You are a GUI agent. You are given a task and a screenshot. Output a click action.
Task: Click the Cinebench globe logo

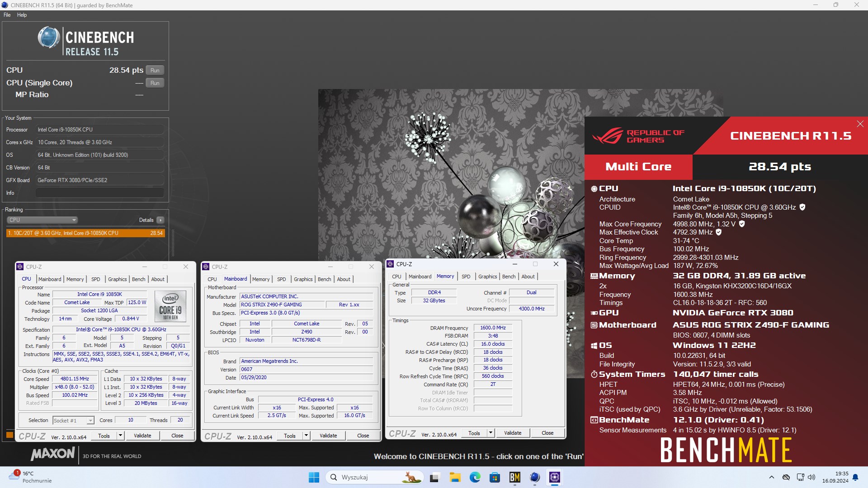(x=48, y=37)
